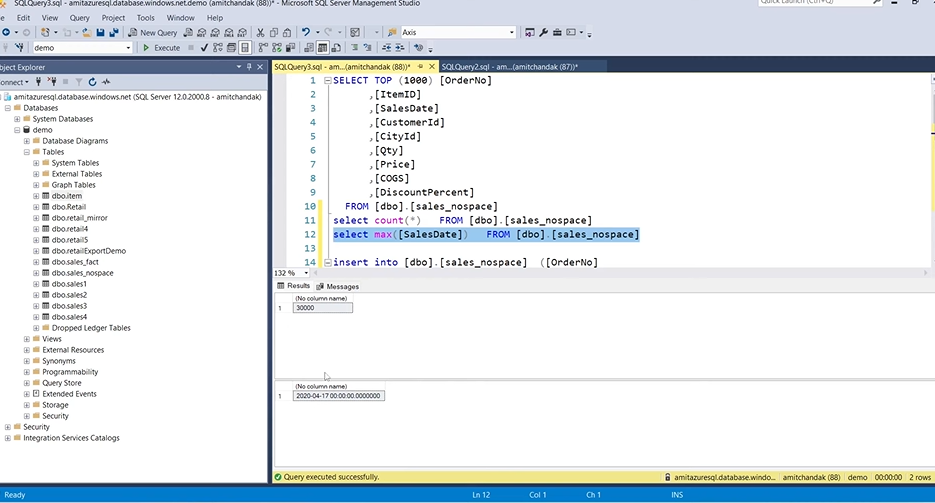Click the Undo arrow icon

pyautogui.click(x=306, y=33)
